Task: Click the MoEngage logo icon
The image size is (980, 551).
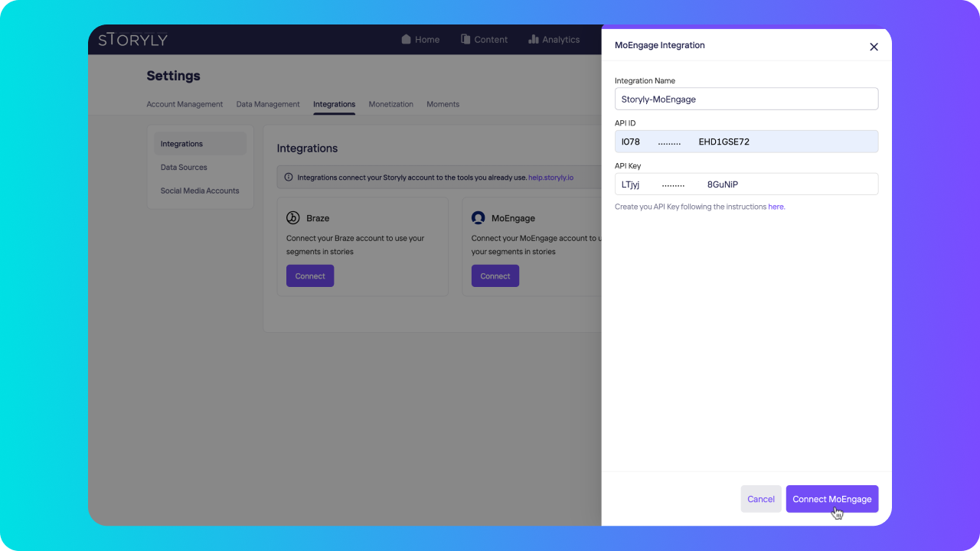Action: pos(479,218)
